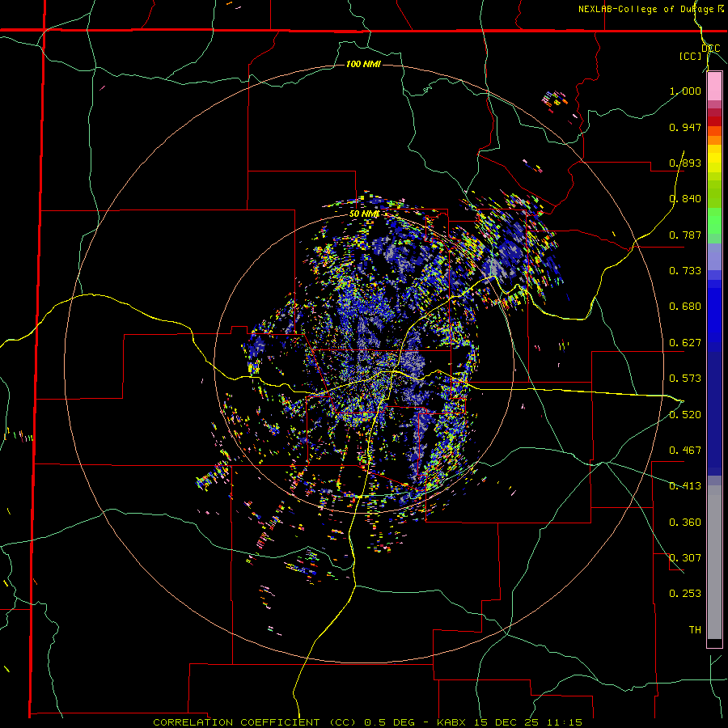728x728 pixels.
Task: Click the 1.000 scale value
Action: point(685,91)
